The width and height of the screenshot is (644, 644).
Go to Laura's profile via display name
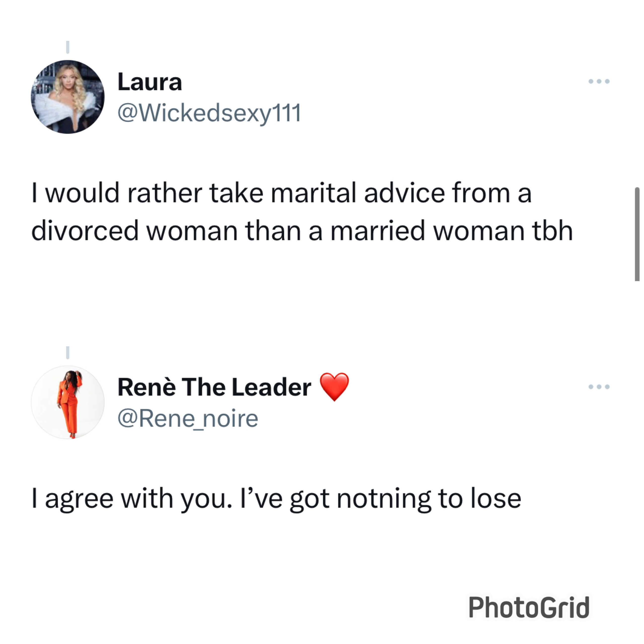point(150,82)
